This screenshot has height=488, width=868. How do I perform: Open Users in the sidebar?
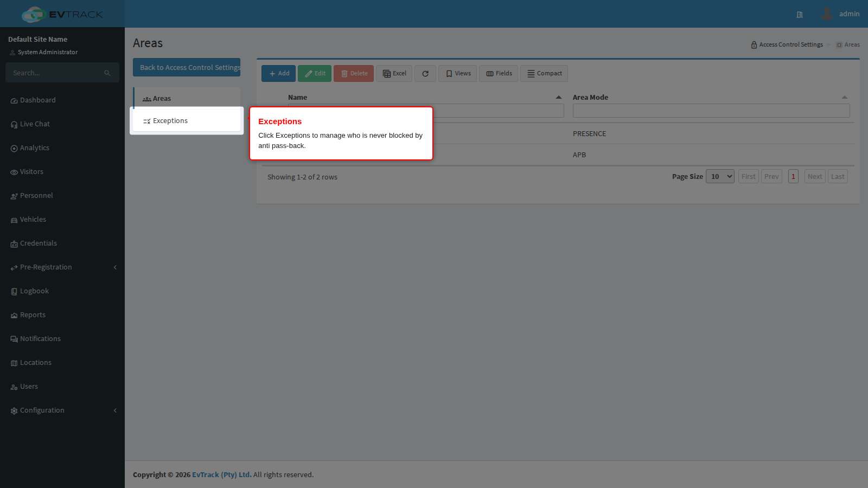[x=62, y=387]
